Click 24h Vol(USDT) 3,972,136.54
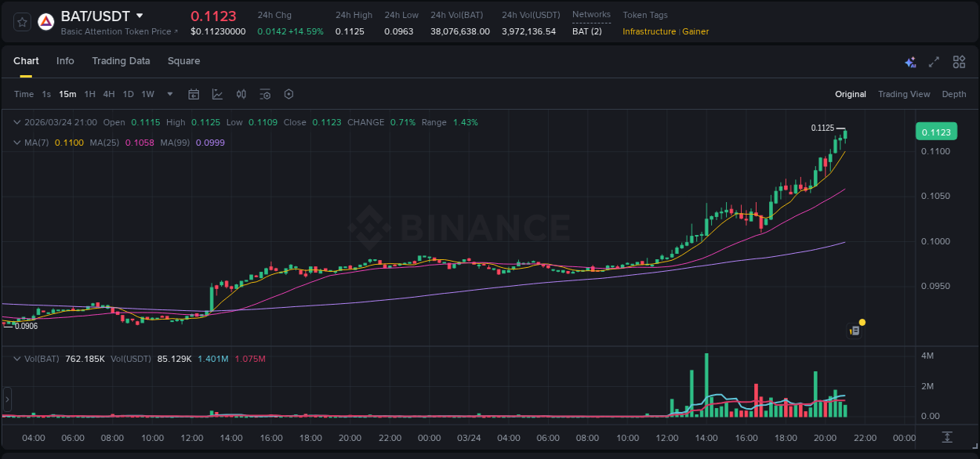980x459 pixels. click(x=528, y=31)
